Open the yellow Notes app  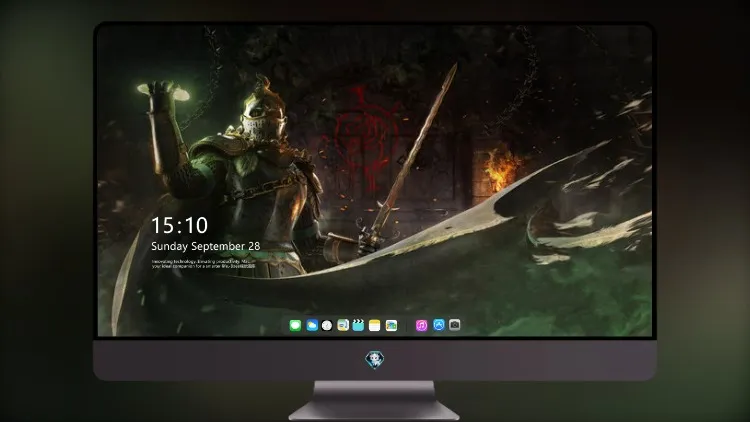click(x=375, y=325)
